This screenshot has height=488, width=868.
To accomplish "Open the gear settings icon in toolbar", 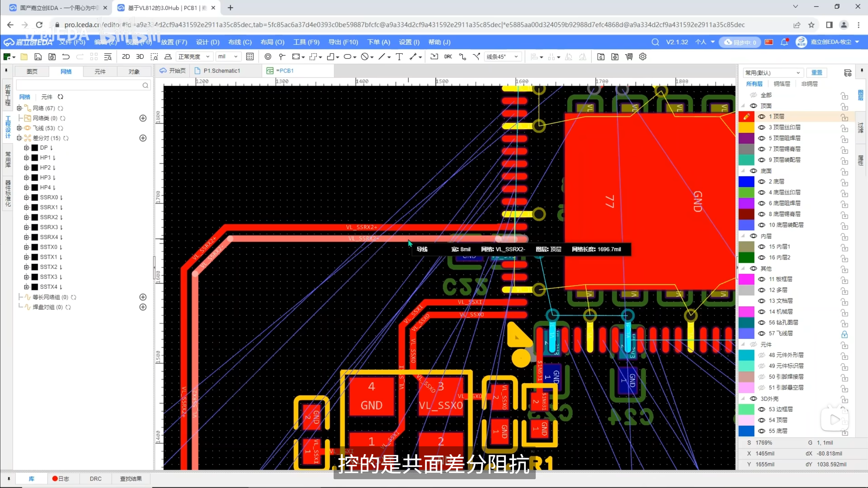I will pyautogui.click(x=643, y=57).
